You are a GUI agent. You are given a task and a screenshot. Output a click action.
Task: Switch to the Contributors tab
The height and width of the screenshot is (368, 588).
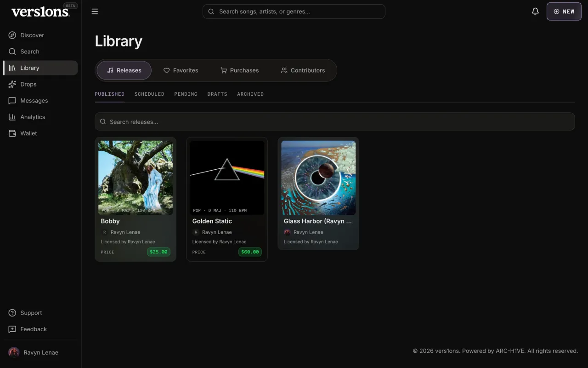(303, 70)
